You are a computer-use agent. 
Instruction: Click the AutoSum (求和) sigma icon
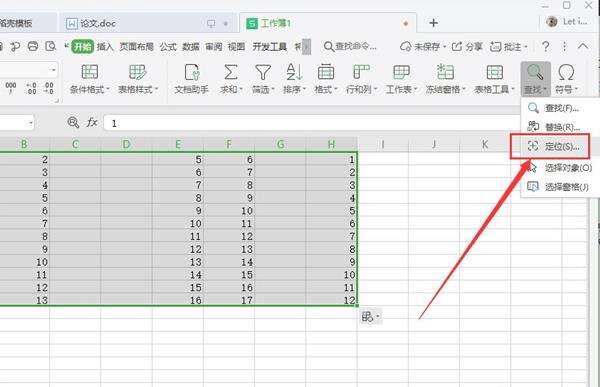[230, 72]
